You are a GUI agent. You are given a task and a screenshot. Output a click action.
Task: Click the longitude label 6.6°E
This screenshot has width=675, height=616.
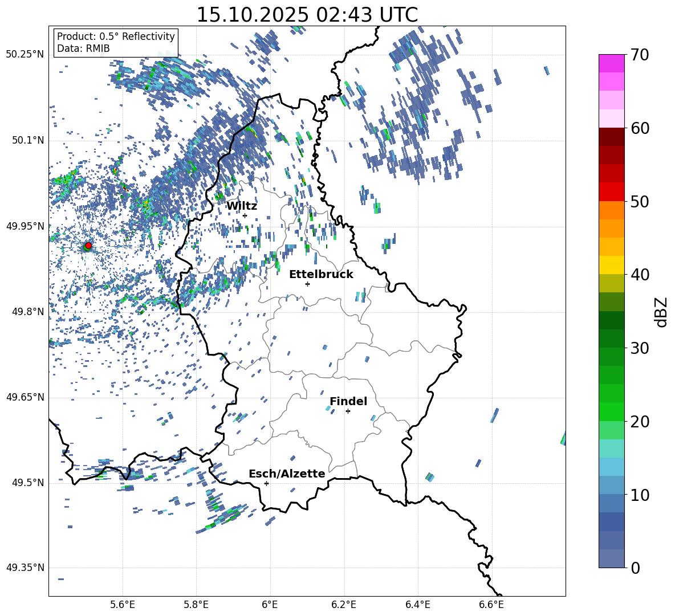491,605
